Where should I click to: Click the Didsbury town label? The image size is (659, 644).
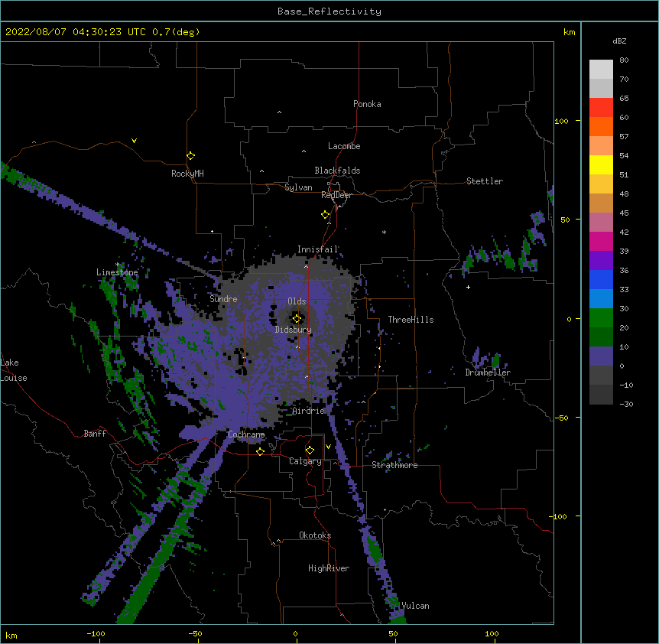point(294,330)
